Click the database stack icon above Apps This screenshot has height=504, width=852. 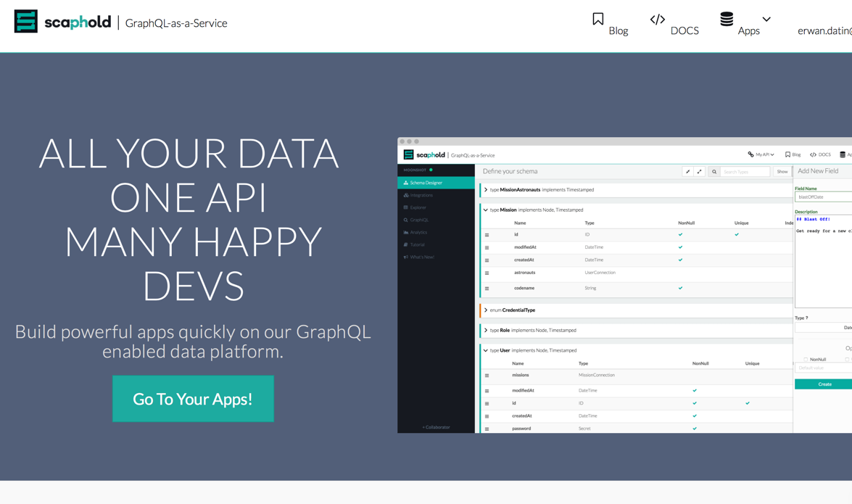[x=727, y=19]
